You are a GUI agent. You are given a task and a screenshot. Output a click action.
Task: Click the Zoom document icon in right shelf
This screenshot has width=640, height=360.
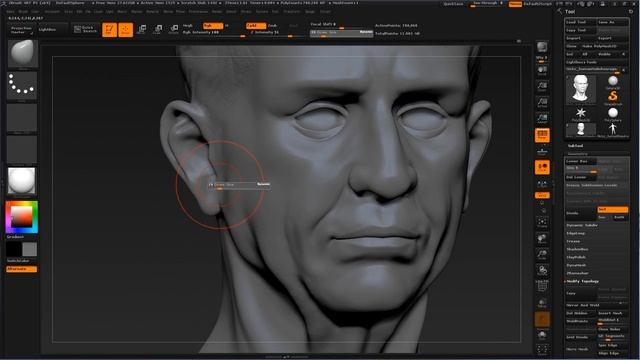click(x=542, y=87)
